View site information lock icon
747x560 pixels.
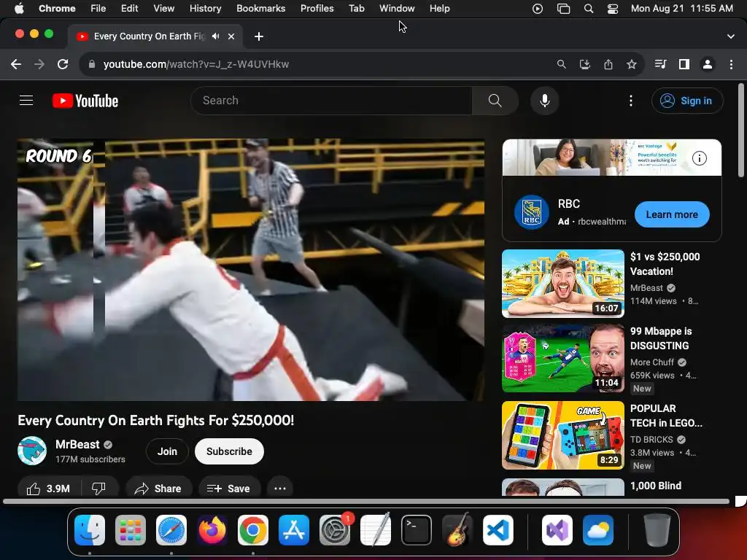(x=92, y=64)
